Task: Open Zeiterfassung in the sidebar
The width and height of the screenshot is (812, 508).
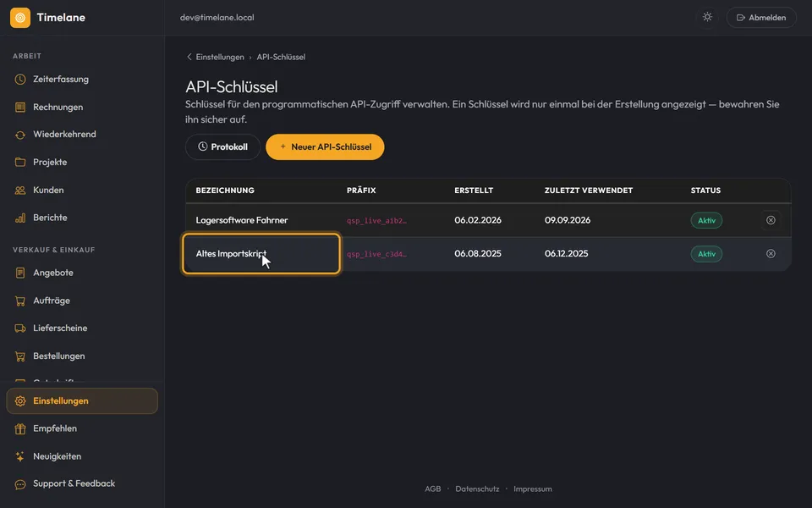Action: coord(82,80)
